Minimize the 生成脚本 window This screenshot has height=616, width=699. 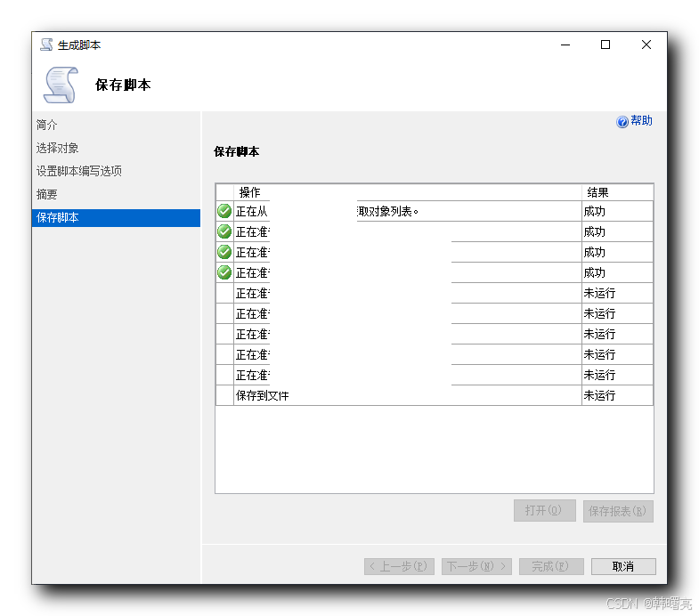(x=565, y=45)
